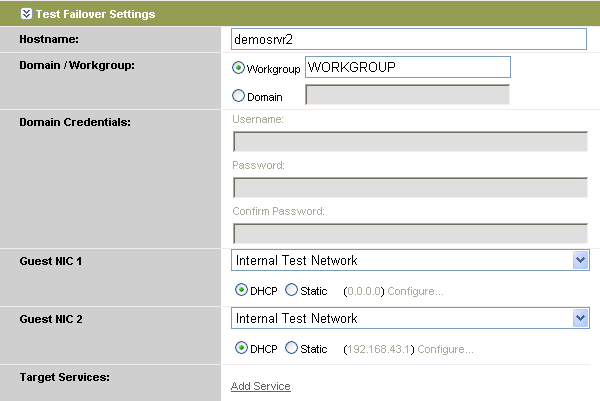Click the Hostname field containing demosrvr2

click(x=407, y=38)
